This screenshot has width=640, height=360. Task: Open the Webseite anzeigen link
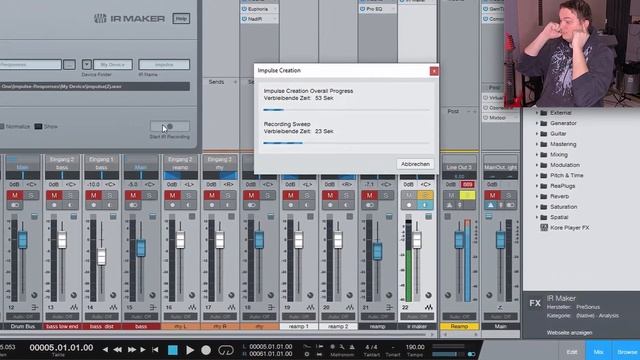pos(569,333)
